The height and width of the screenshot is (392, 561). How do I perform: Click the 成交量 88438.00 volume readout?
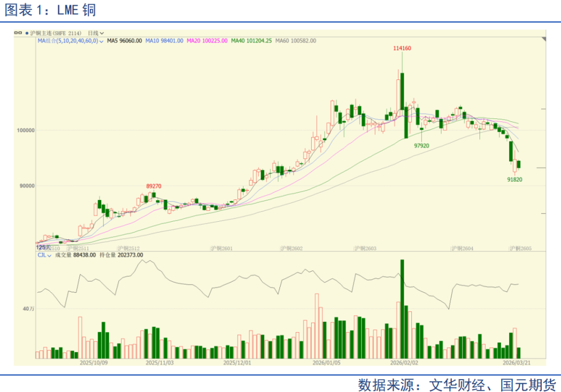coord(75,255)
